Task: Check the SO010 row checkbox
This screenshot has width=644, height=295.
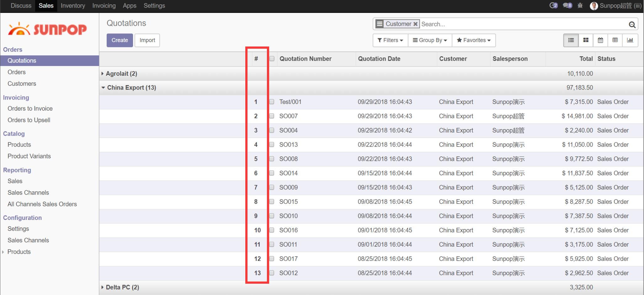Action: click(x=272, y=216)
